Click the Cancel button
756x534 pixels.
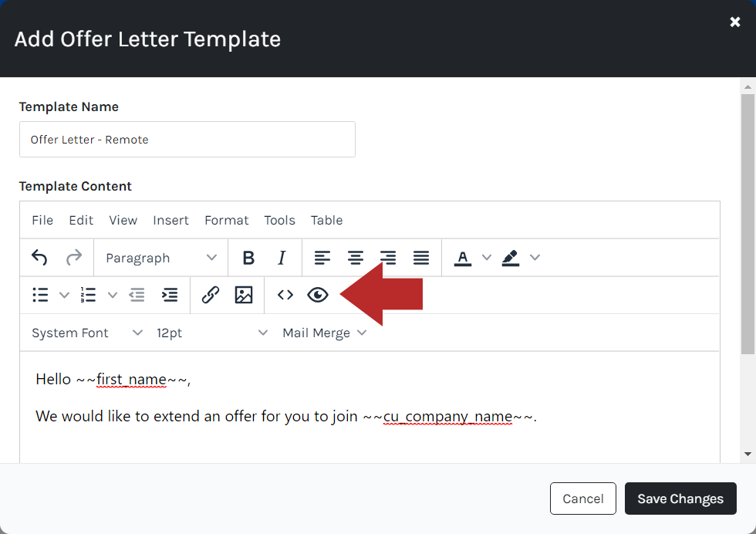point(583,499)
